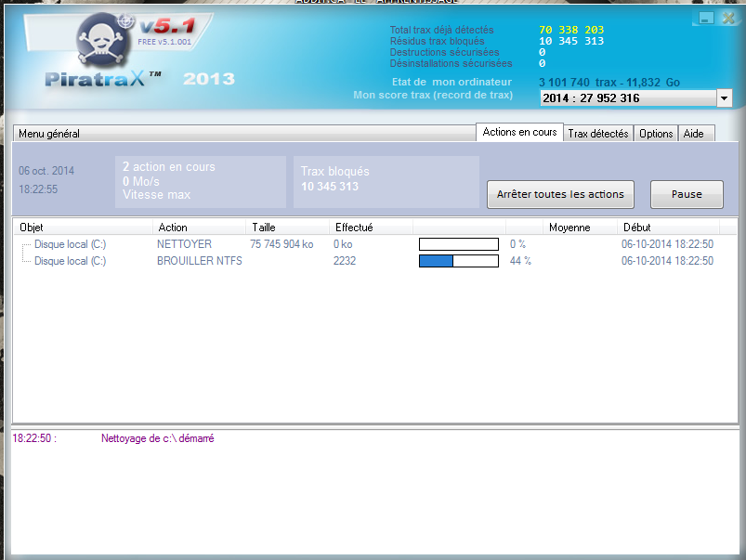Click the Trax bloqués 10 345 313 panel
746x560 pixels.
pos(386,182)
